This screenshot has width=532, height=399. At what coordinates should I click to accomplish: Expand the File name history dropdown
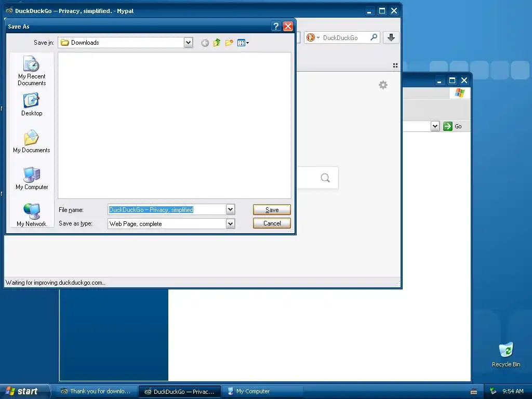pyautogui.click(x=230, y=210)
